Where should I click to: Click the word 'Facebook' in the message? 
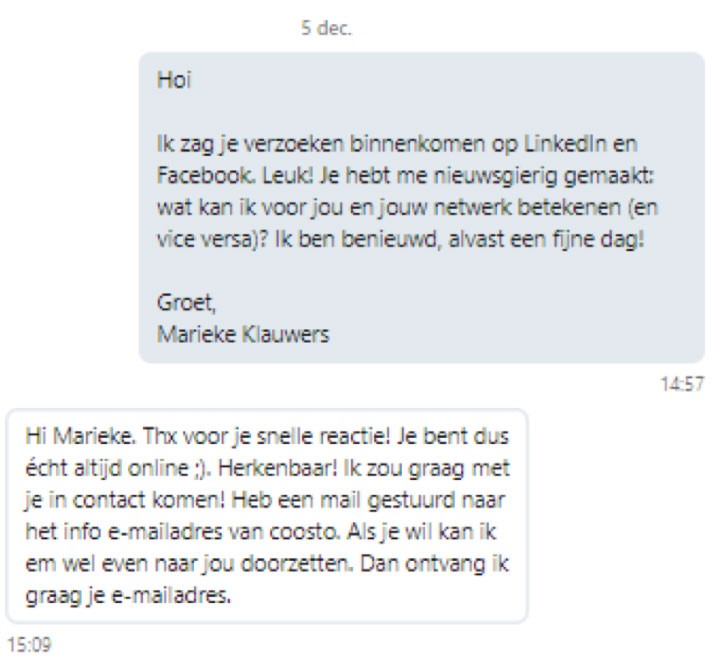[206, 176]
